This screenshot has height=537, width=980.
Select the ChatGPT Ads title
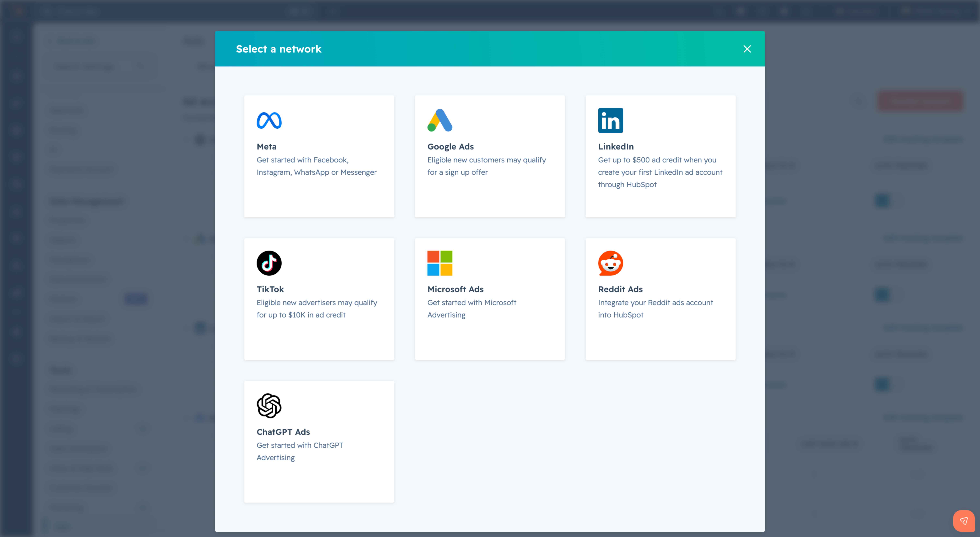coord(283,432)
